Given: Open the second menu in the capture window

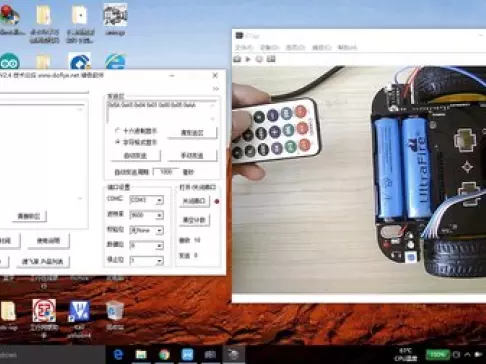Looking at the screenshot, I should (x=269, y=47).
